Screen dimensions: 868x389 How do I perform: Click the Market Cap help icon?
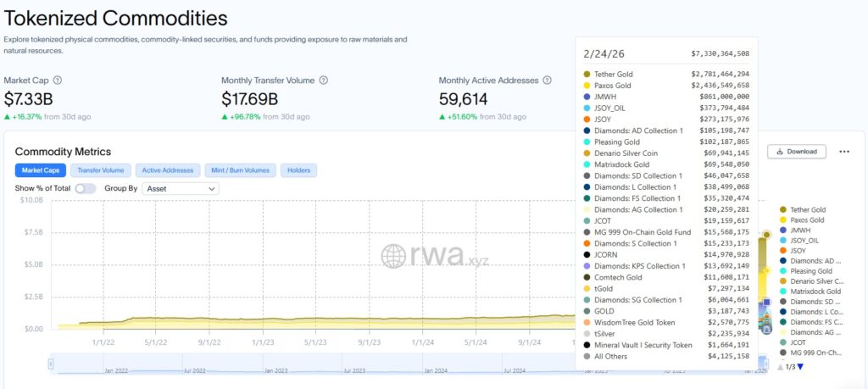tap(58, 81)
